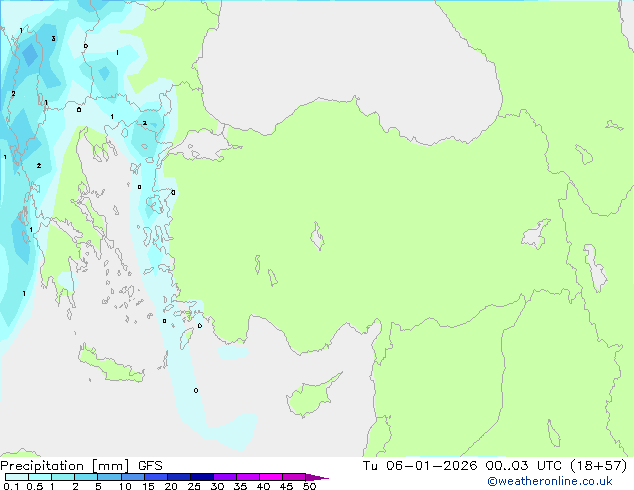Click the legend arrow tip beyond 50 mm
This screenshot has width=634, height=490.
tap(317, 477)
